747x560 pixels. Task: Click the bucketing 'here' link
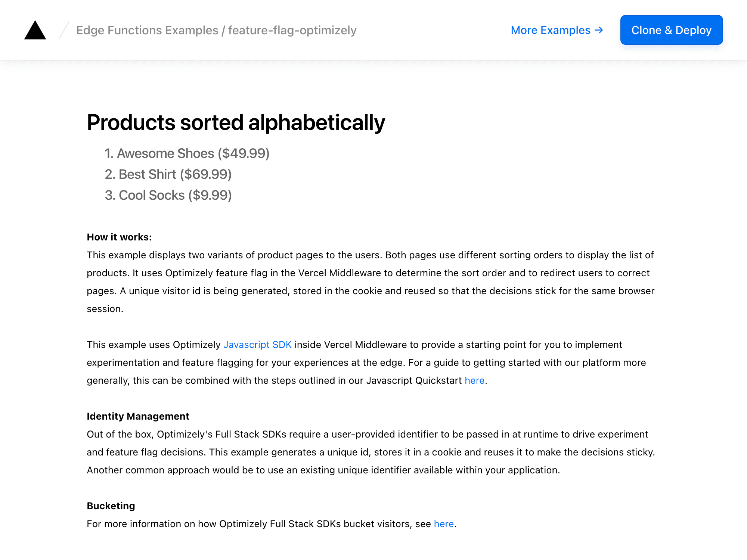coord(443,524)
